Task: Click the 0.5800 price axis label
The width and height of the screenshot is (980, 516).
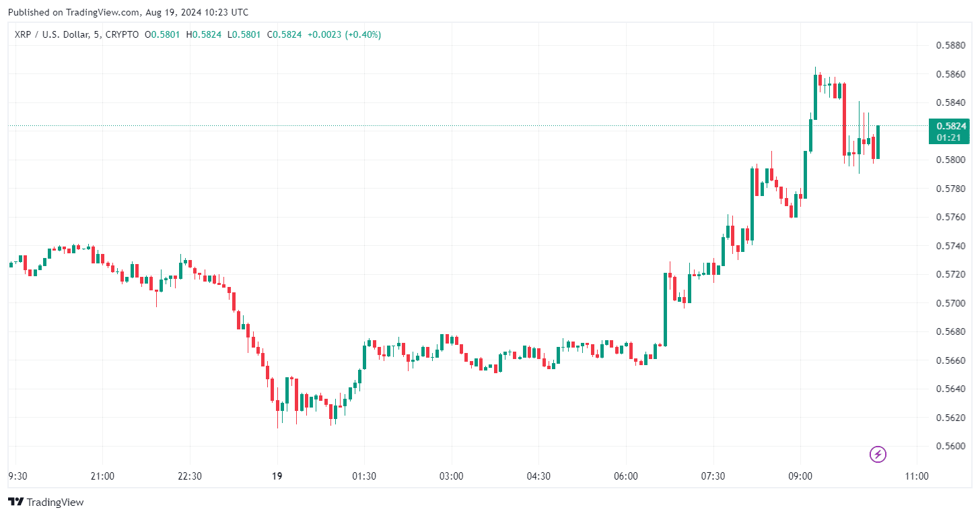Action: pos(951,160)
